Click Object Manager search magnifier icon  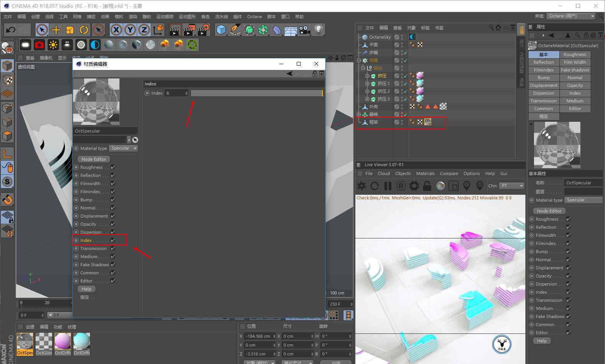(491, 27)
